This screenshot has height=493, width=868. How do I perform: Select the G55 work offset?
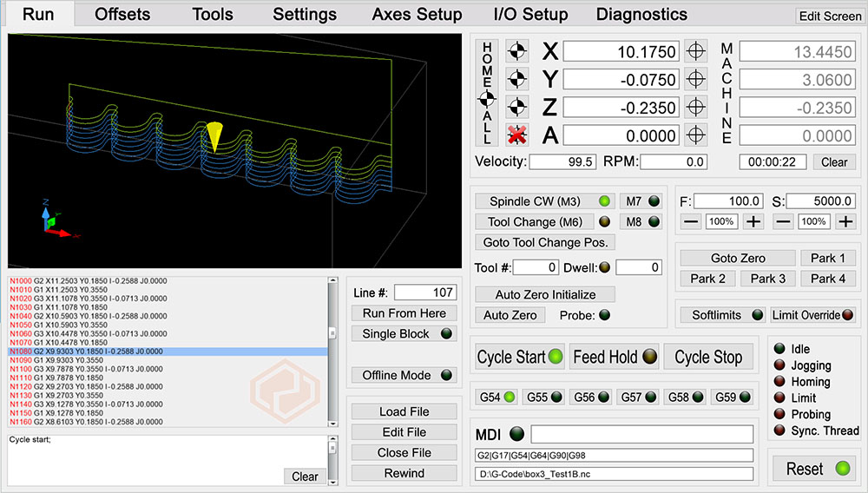click(x=545, y=398)
